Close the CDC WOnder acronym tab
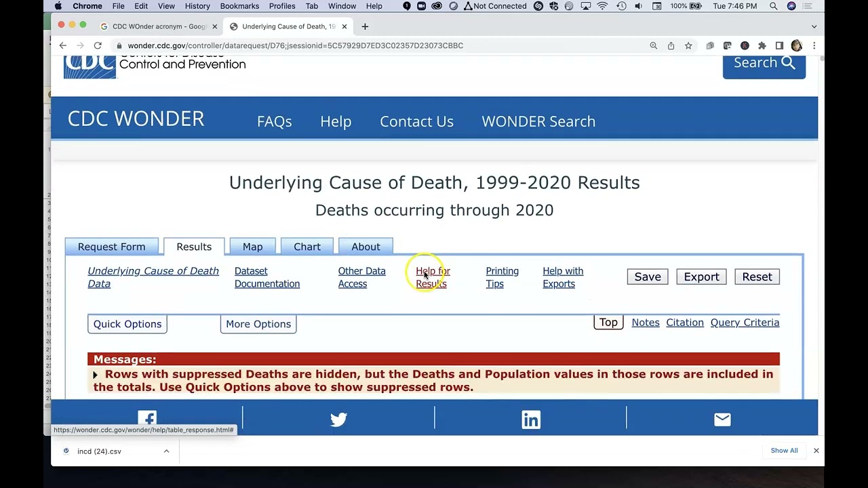The height and width of the screenshot is (488, 868). point(215,26)
